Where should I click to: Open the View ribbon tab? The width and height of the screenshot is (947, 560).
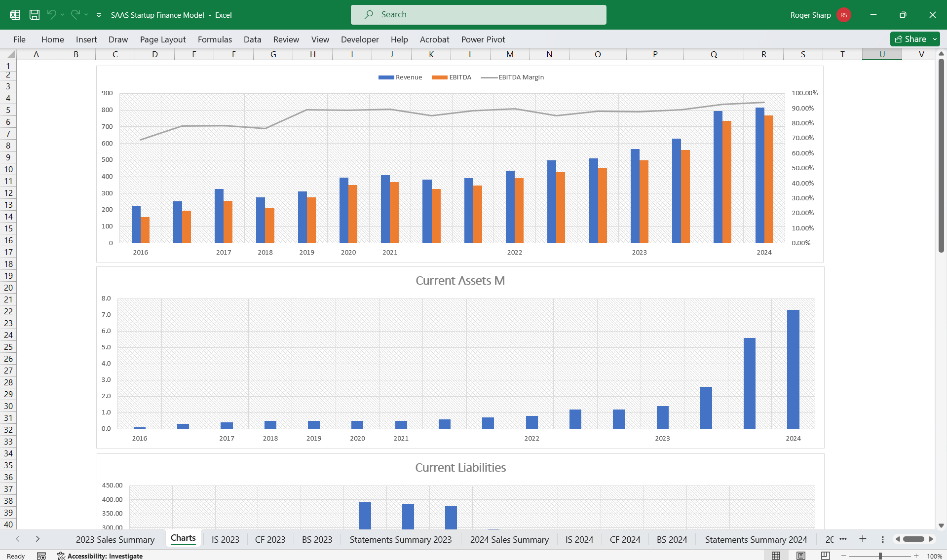320,39
